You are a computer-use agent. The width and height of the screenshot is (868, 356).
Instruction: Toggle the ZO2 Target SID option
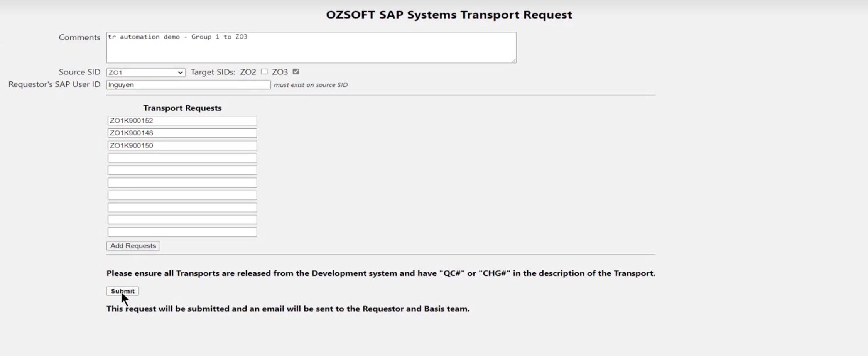click(x=264, y=71)
